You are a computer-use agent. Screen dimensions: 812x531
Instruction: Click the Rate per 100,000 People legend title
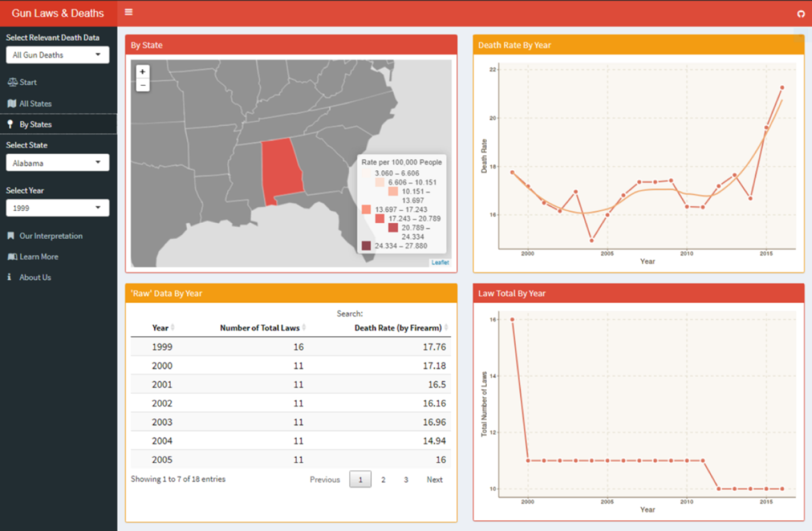pyautogui.click(x=402, y=162)
